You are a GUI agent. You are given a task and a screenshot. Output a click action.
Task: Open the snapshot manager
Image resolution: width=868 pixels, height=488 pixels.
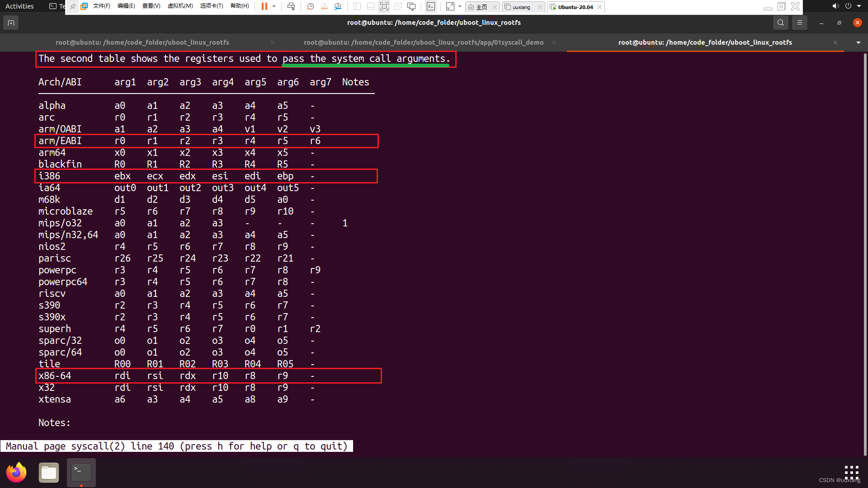click(x=338, y=7)
